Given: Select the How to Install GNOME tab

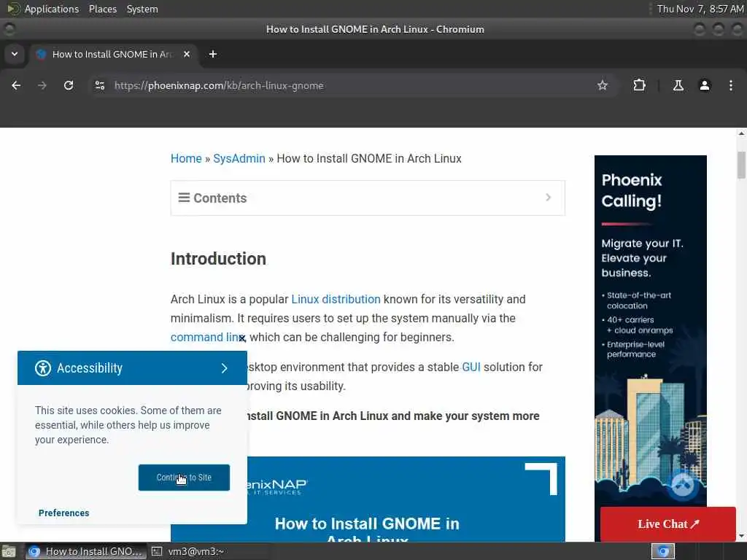Looking at the screenshot, I should pos(113,54).
